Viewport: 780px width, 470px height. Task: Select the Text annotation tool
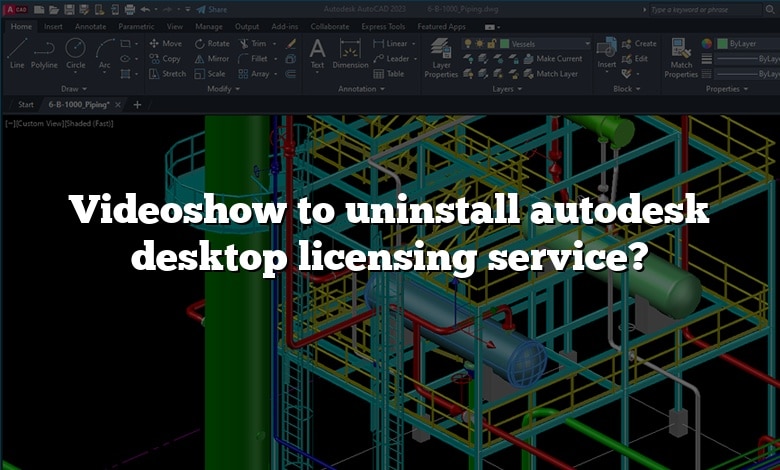pyautogui.click(x=317, y=53)
